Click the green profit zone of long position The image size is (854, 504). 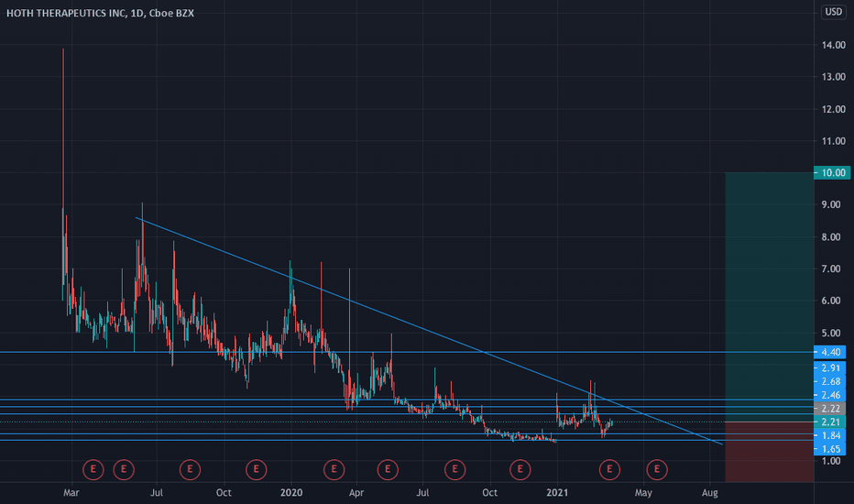tap(770, 297)
